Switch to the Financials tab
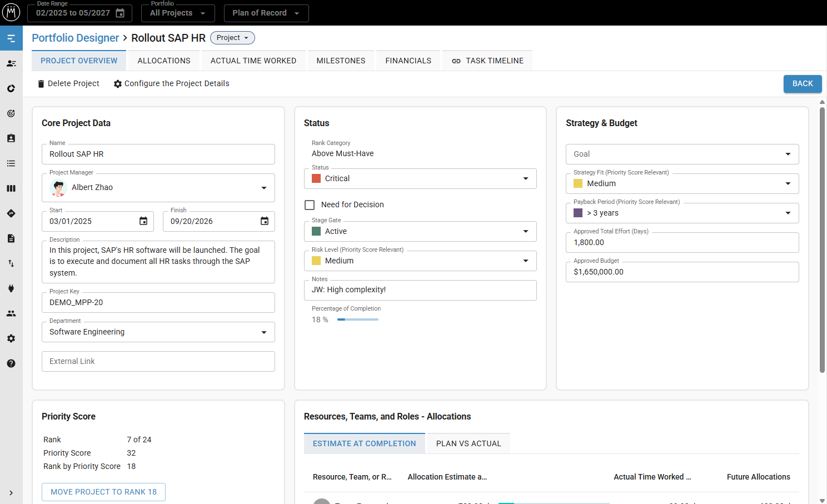 coord(408,61)
